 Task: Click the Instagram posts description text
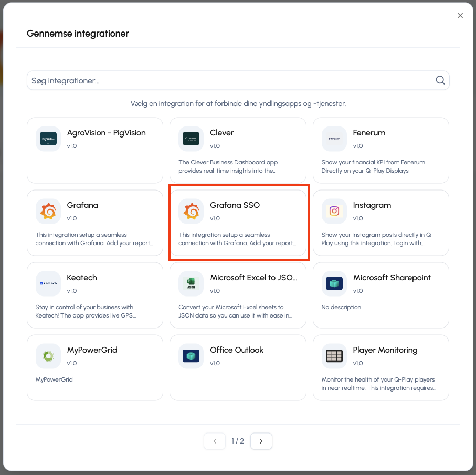click(377, 239)
